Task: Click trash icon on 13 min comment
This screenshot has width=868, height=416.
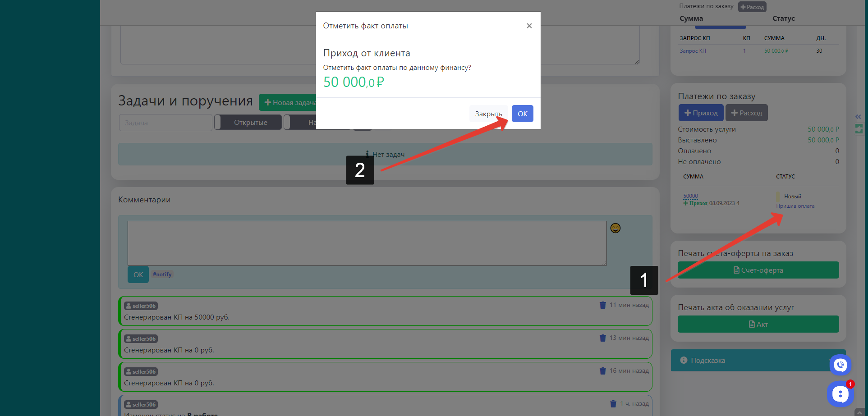Action: 602,338
